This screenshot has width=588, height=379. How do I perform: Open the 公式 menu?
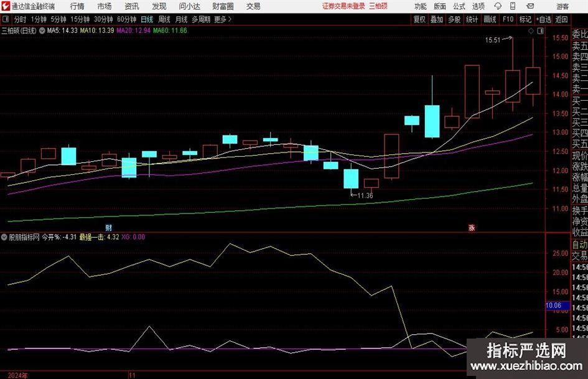(459, 6)
